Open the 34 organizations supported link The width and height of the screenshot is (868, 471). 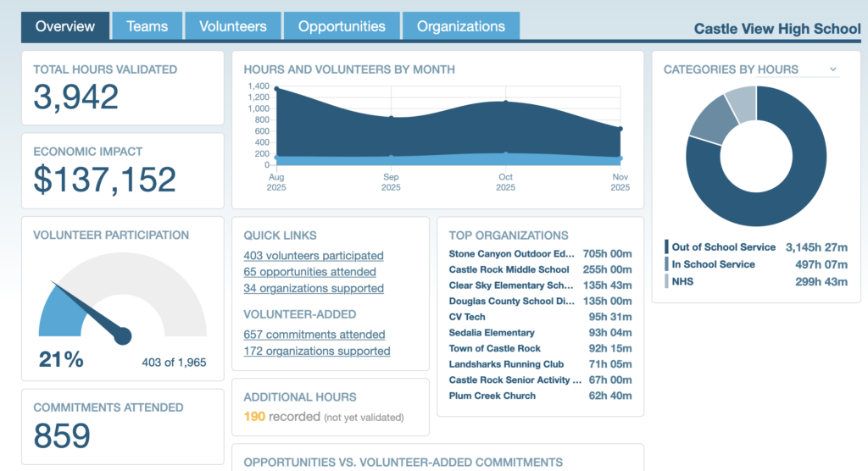click(313, 288)
